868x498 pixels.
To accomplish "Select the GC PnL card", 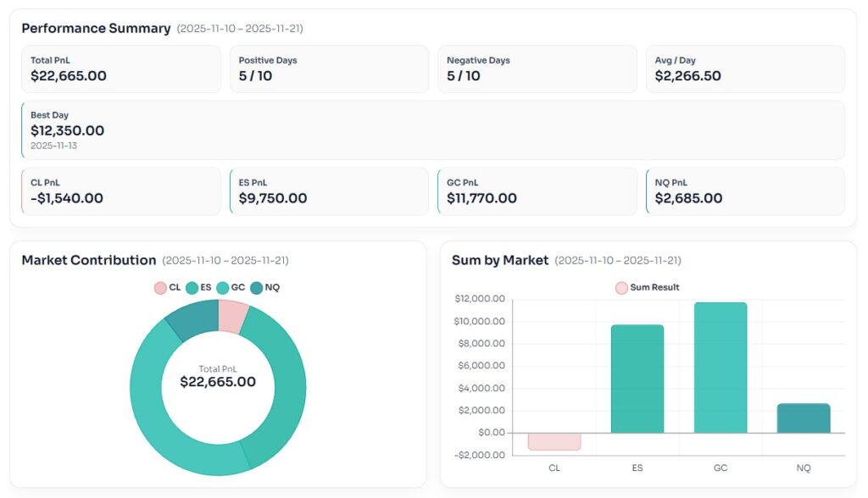I will [x=537, y=191].
